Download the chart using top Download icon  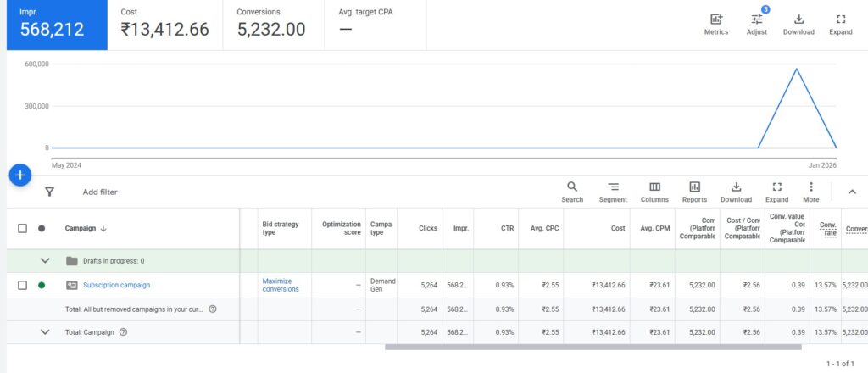(x=798, y=24)
